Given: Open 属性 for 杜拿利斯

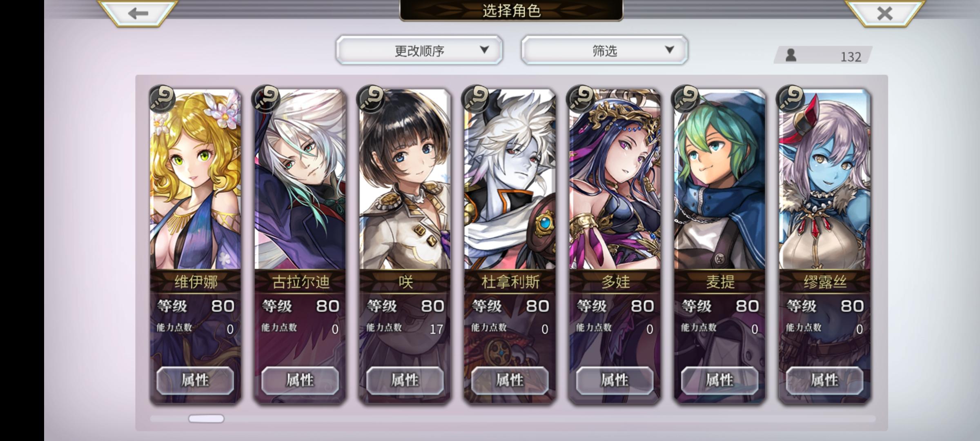Looking at the screenshot, I should click(x=510, y=380).
